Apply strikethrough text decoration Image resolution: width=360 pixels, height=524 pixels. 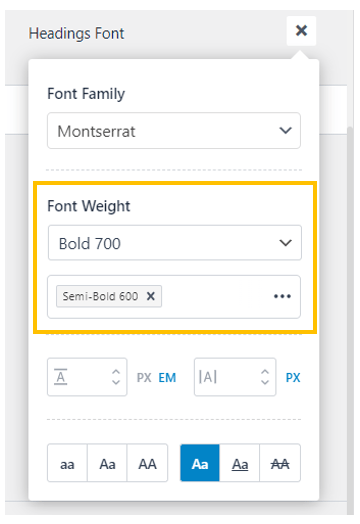280,463
